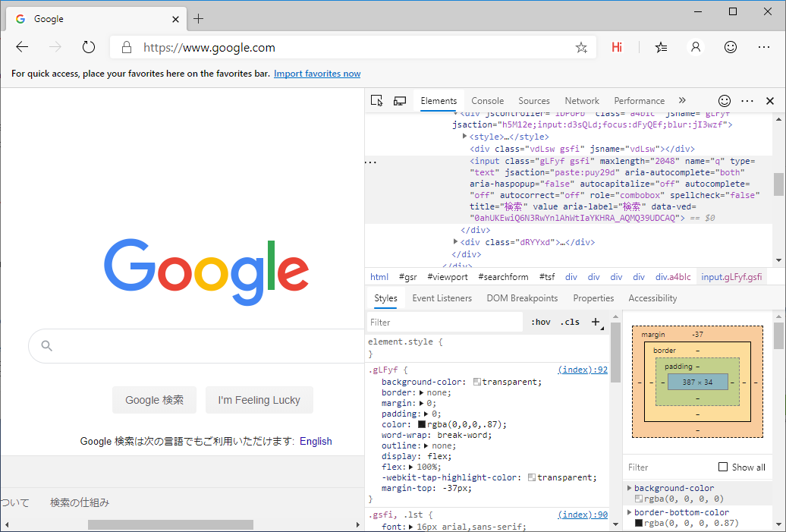Toggle the :hov element state button
The width and height of the screenshot is (786, 532).
(541, 322)
